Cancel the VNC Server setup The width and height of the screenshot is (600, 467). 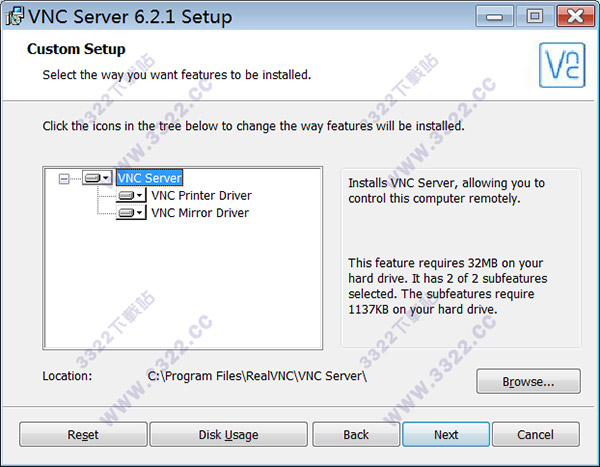click(535, 434)
